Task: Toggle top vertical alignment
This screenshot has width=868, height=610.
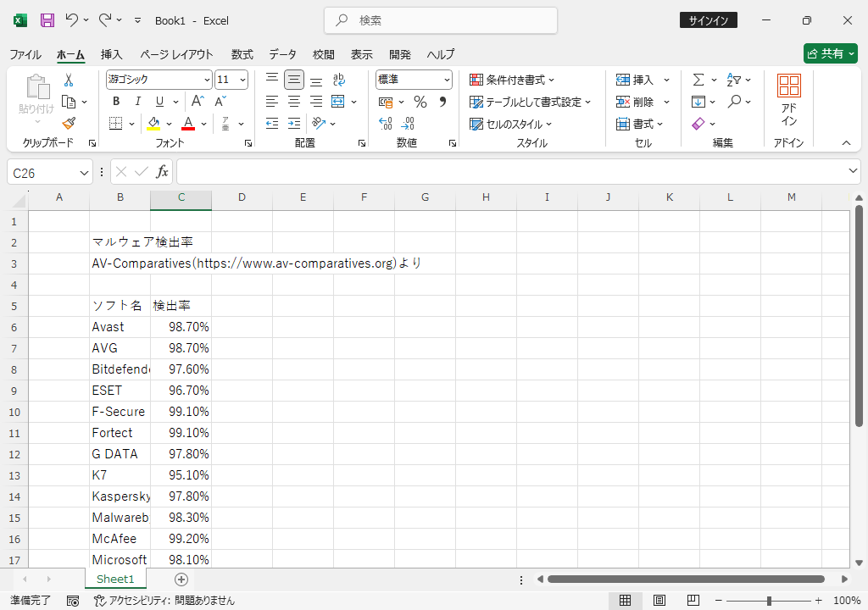Action: [x=272, y=80]
